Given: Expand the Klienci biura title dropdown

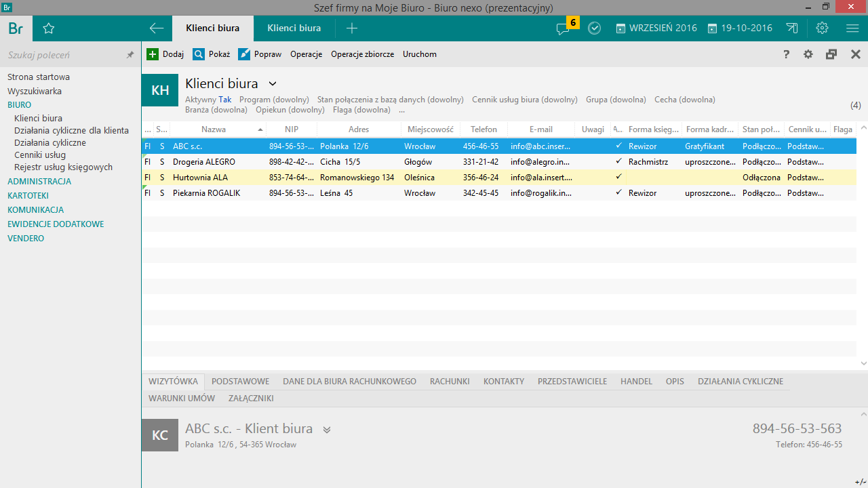Looking at the screenshot, I should (273, 84).
